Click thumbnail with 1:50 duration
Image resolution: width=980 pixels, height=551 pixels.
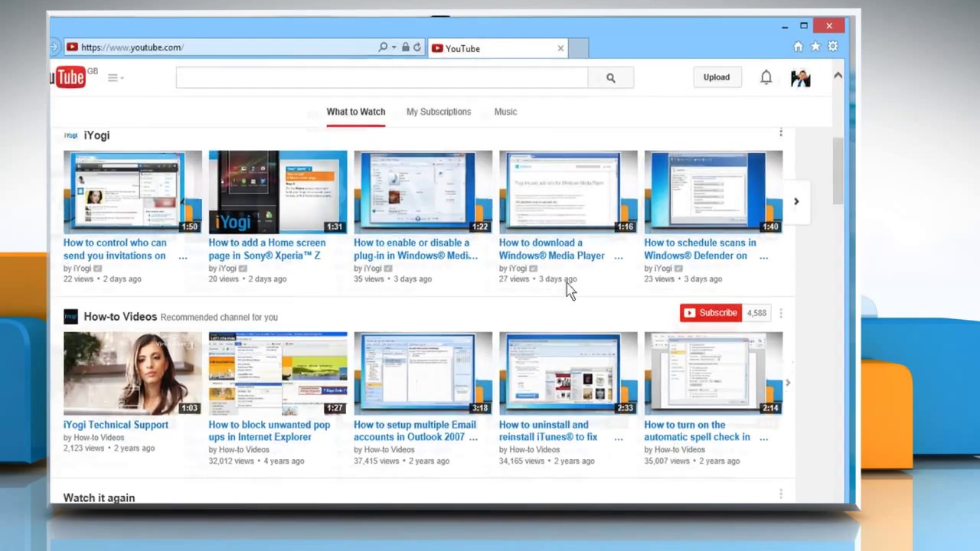click(132, 192)
